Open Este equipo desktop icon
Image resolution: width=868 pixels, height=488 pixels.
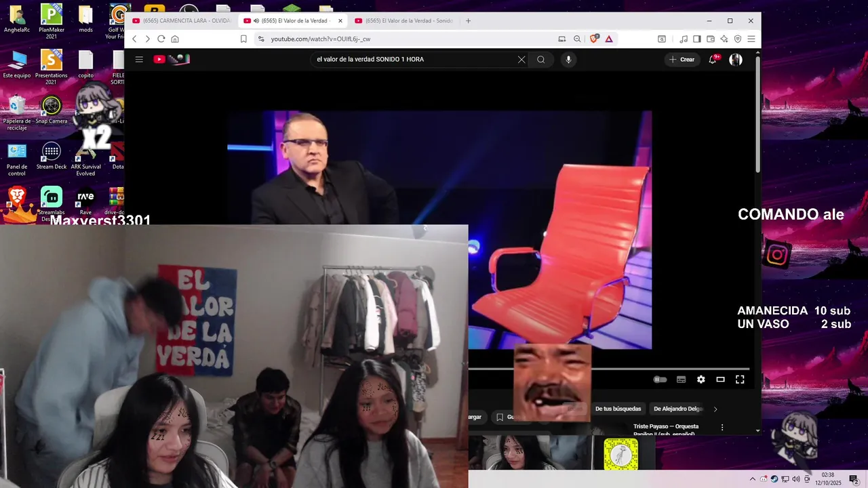17,64
